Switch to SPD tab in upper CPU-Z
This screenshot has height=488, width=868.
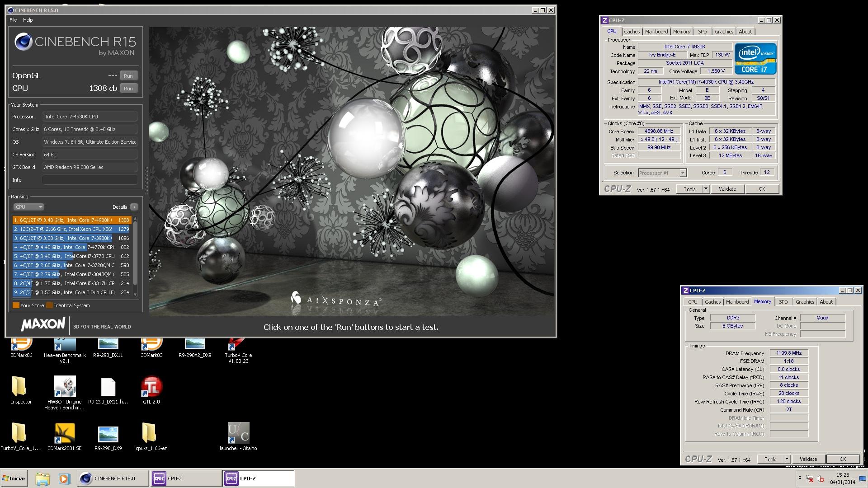pos(702,32)
